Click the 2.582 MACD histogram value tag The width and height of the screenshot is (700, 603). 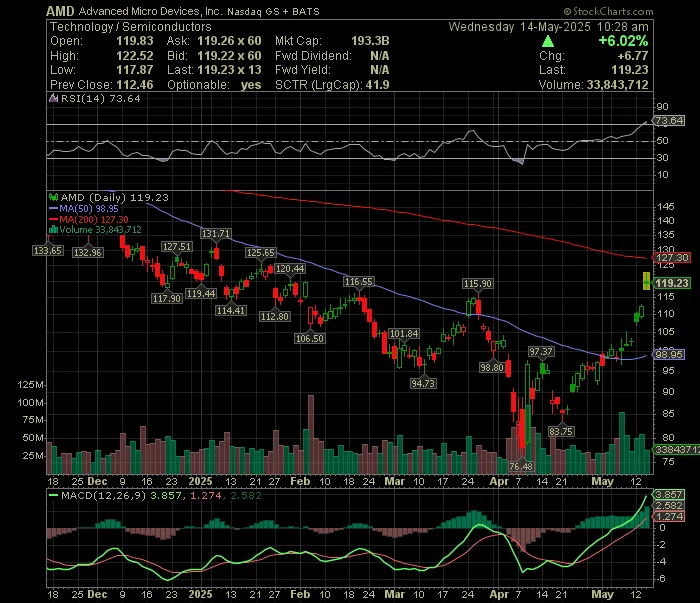coord(668,505)
